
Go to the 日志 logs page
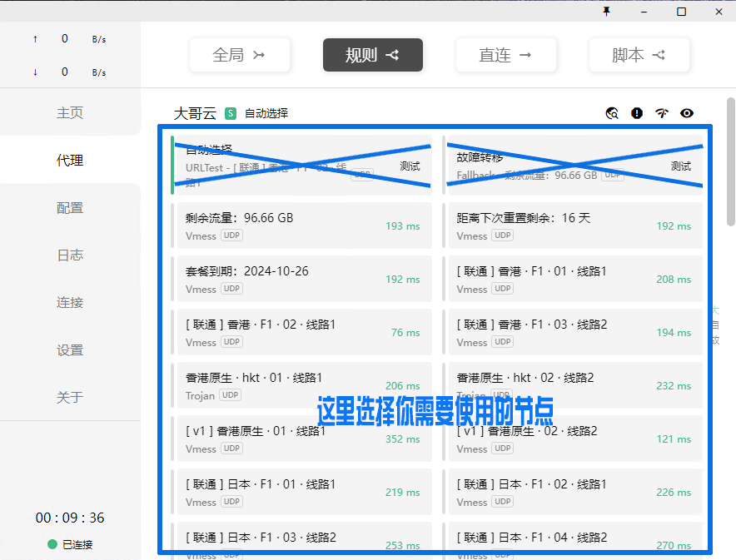[x=70, y=255]
